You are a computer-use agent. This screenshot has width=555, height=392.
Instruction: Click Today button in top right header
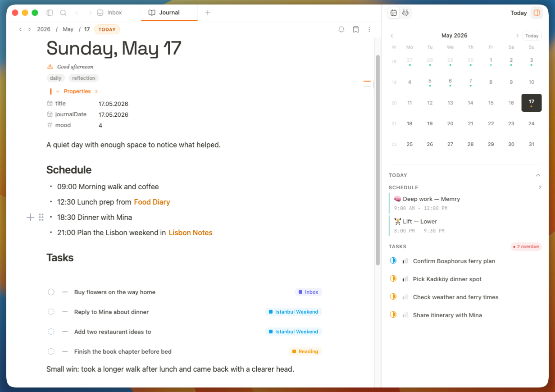(x=519, y=13)
